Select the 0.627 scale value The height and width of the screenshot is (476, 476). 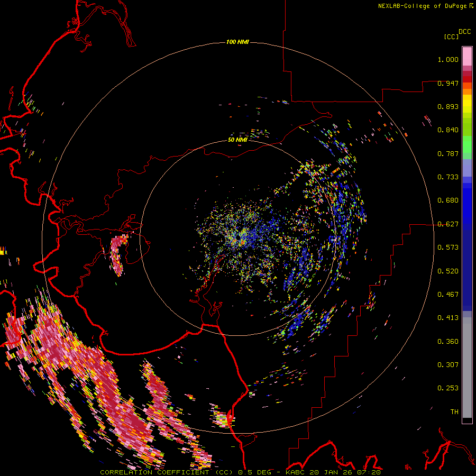click(x=448, y=224)
